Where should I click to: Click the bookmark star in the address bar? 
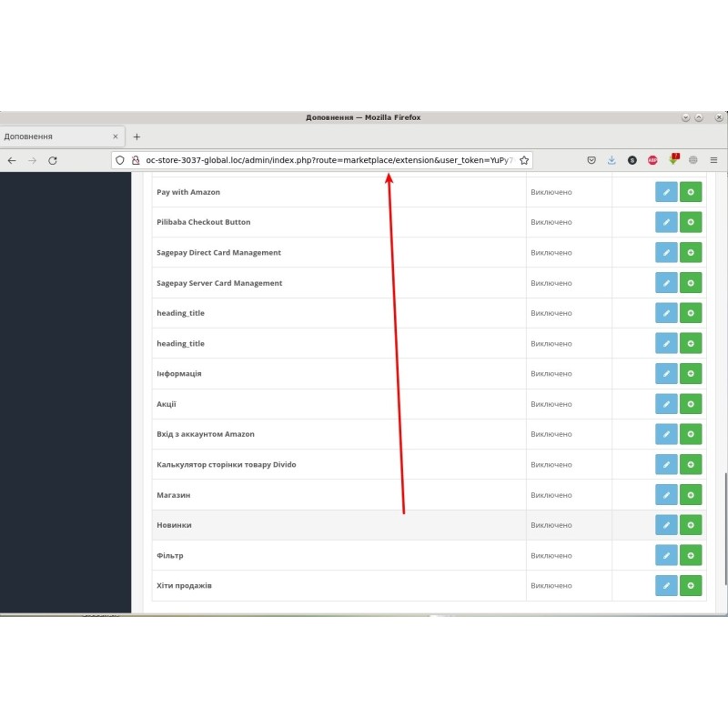524,159
